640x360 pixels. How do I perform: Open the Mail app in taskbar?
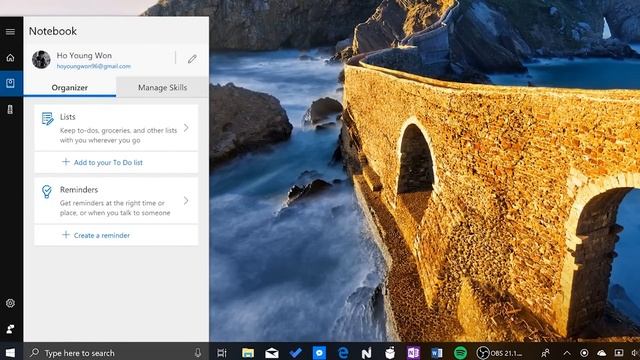click(x=272, y=353)
